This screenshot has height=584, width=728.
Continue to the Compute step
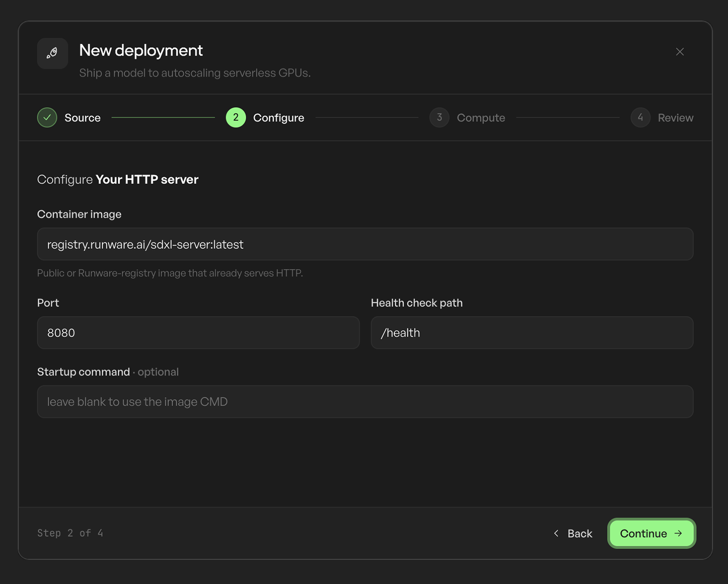[x=651, y=533]
